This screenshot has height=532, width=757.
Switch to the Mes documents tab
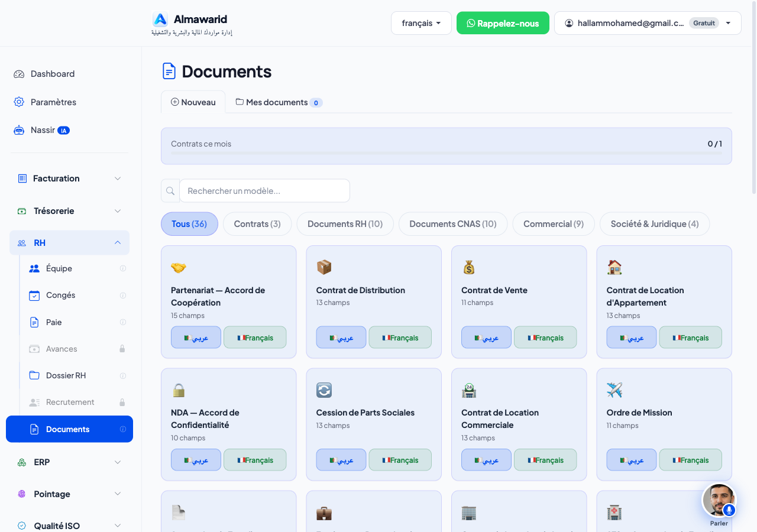(278, 102)
